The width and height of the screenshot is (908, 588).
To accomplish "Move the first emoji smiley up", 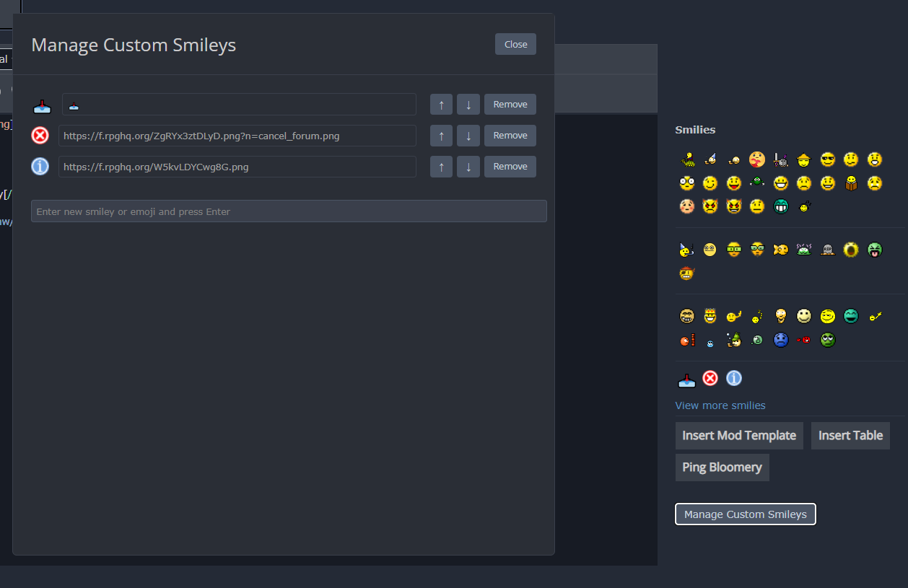I will 441,105.
